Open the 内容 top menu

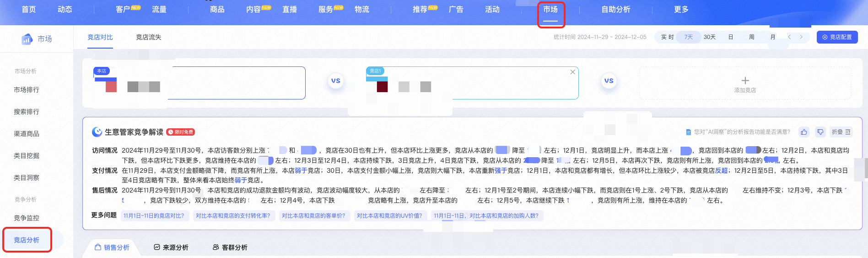[x=253, y=9]
